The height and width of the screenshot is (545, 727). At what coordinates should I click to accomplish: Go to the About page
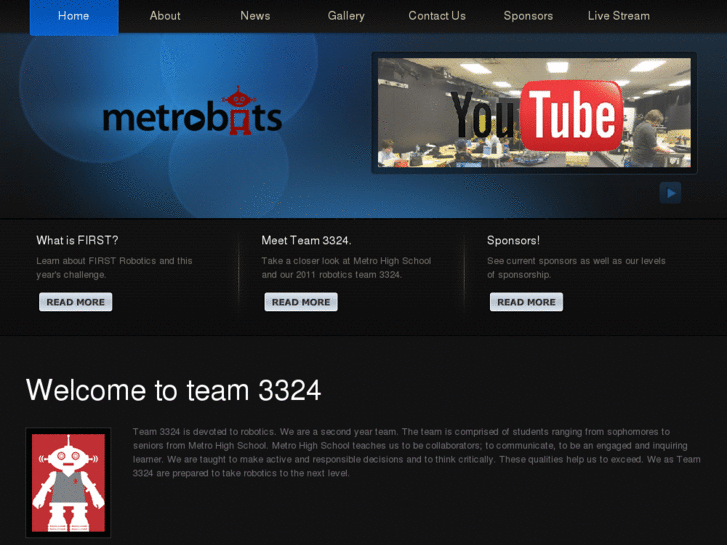[165, 16]
